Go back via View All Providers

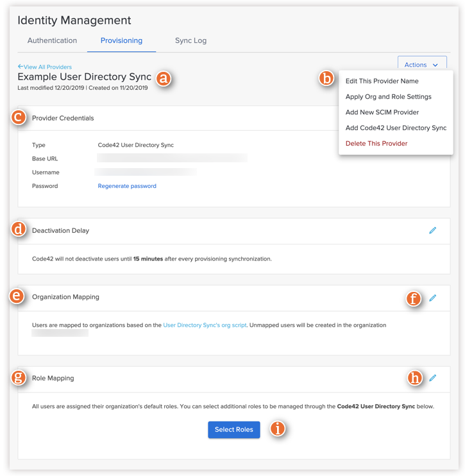[x=45, y=67]
